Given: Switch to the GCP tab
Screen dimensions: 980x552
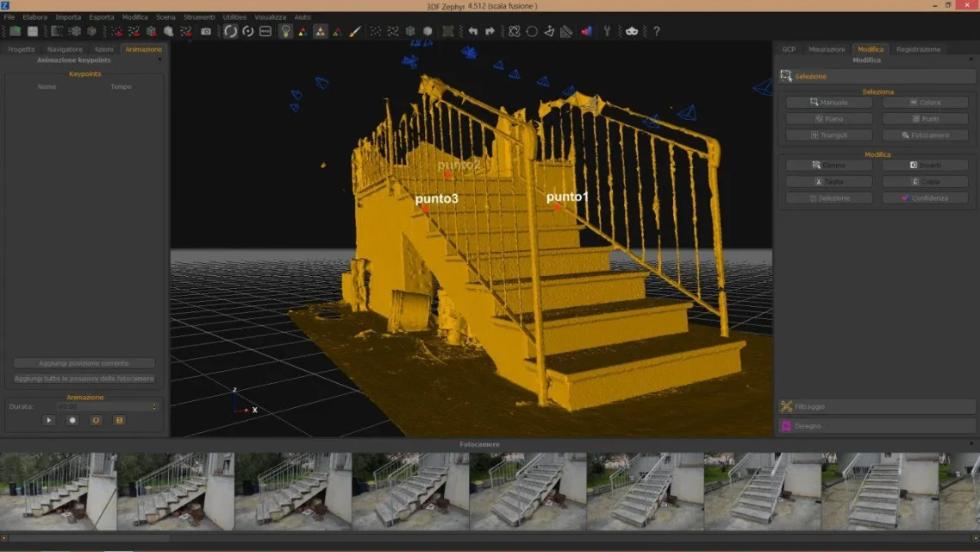Looking at the screenshot, I should (x=789, y=49).
